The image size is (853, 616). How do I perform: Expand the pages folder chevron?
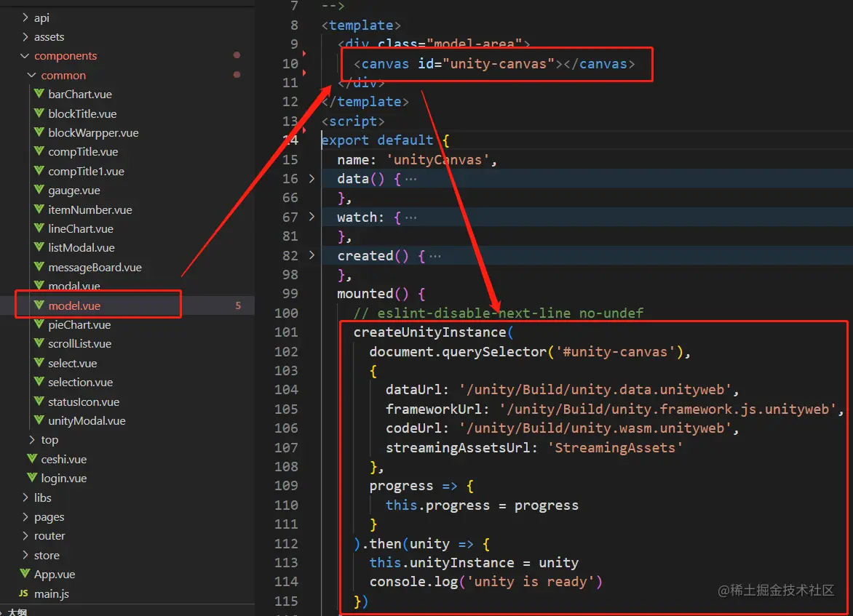click(25, 516)
